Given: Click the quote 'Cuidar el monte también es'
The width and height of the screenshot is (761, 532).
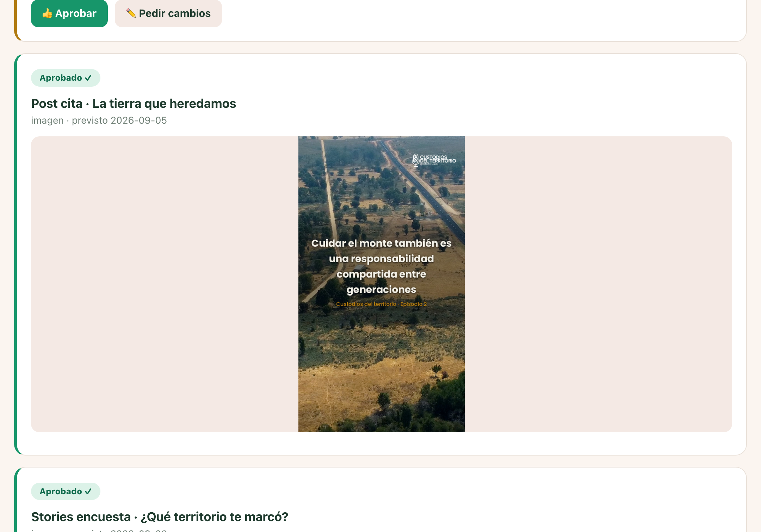Looking at the screenshot, I should (x=381, y=243).
